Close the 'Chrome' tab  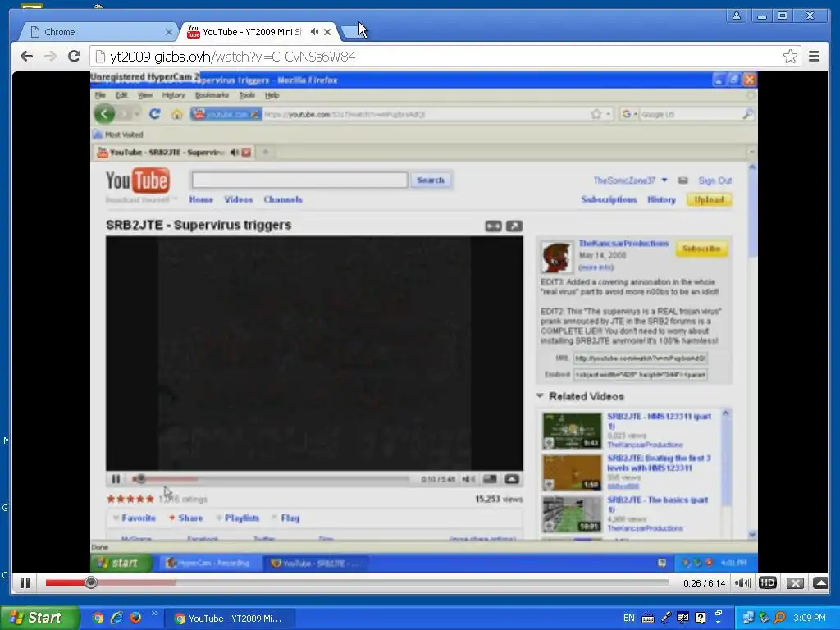click(168, 32)
